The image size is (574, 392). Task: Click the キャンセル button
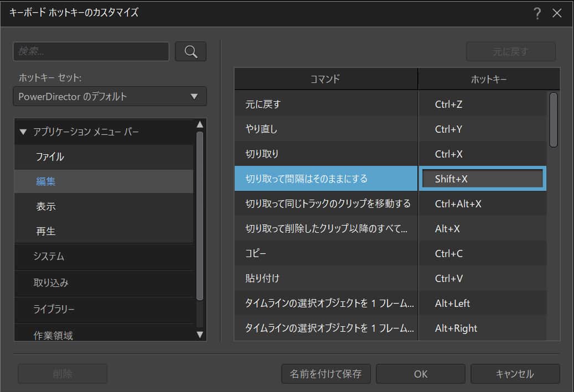515,374
